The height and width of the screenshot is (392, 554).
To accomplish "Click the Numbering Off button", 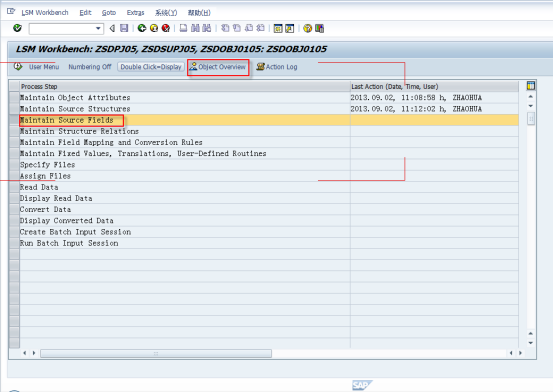I will click(90, 67).
